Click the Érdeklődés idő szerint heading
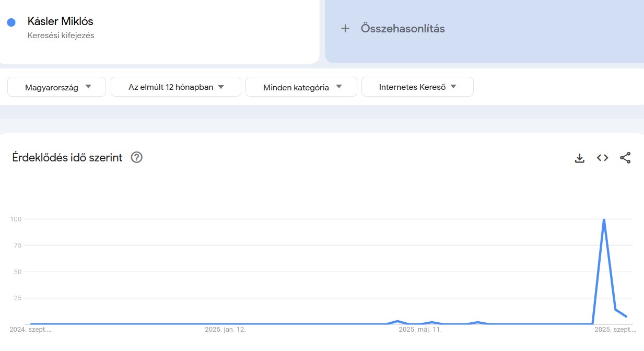This screenshot has width=644, height=351. tap(67, 157)
